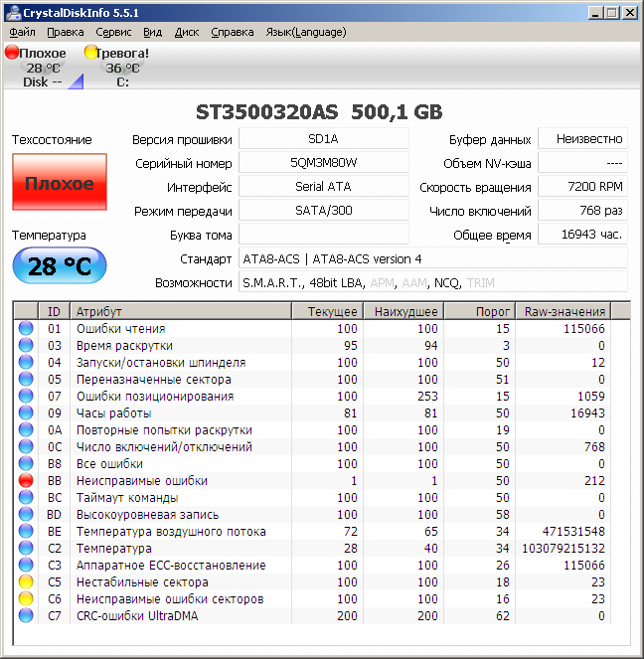644x659 pixels.
Task: Click the status orb for BE Температура воздушного потока
Action: tap(26, 531)
